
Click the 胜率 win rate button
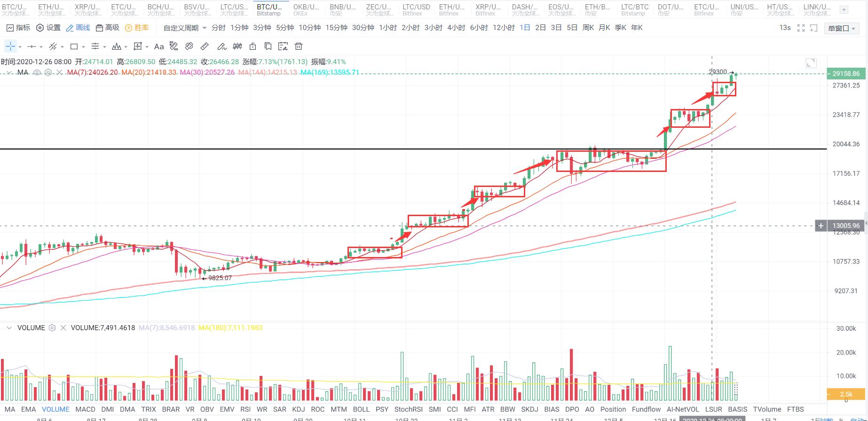(137, 28)
